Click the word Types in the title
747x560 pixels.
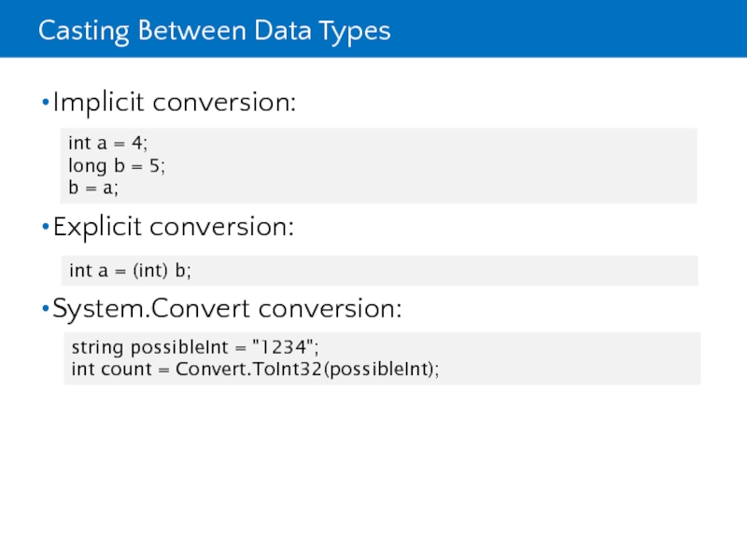(354, 32)
